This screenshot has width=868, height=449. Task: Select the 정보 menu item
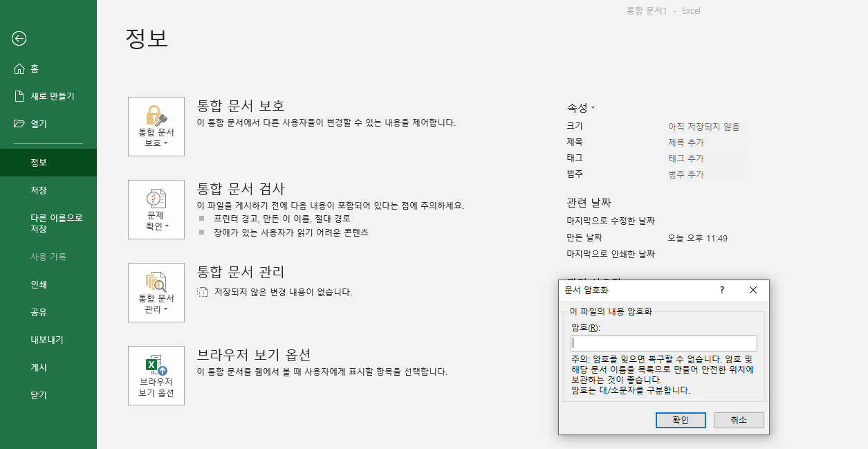coord(48,163)
